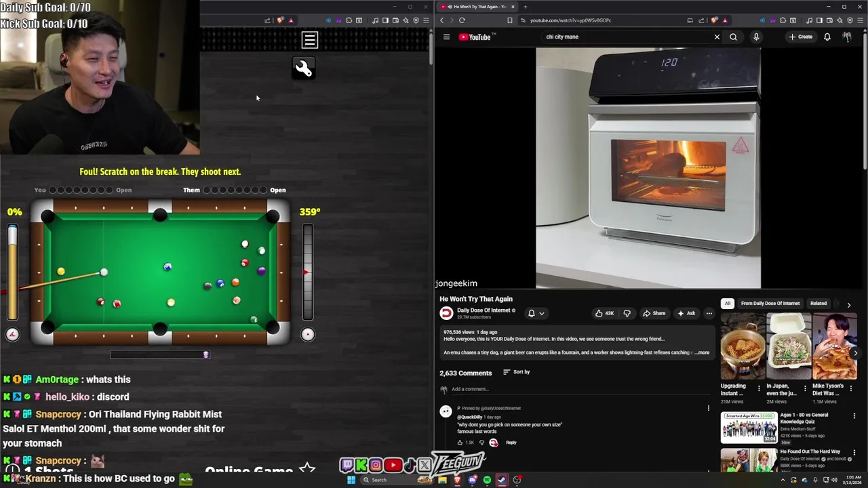Open the YouTube account avatar menu

point(847,37)
